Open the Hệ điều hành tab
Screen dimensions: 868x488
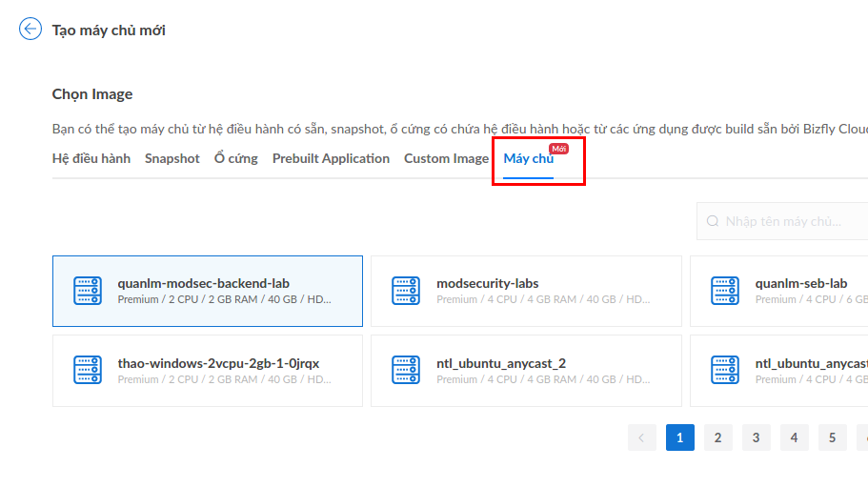91,158
